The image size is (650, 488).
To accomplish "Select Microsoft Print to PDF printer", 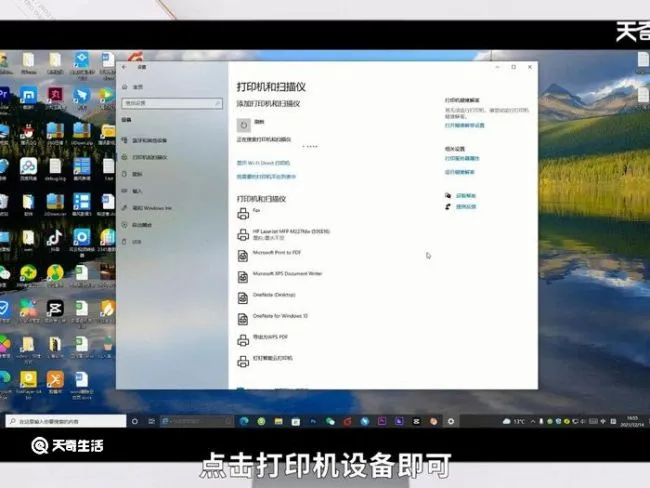I will click(x=269, y=255).
